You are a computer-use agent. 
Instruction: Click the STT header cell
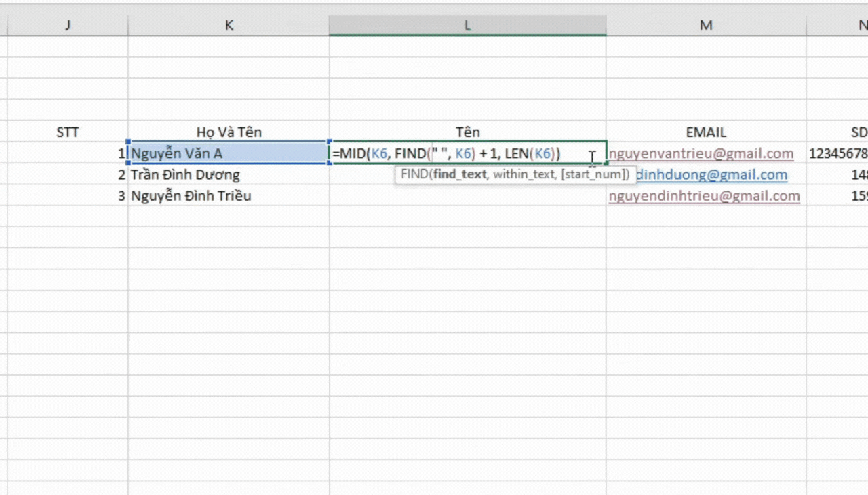(x=68, y=132)
